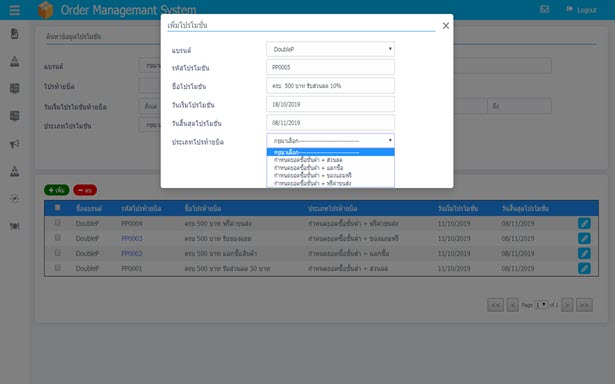Tick the checkbox for row PP0002
The height and width of the screenshot is (384, 615).
(58, 253)
